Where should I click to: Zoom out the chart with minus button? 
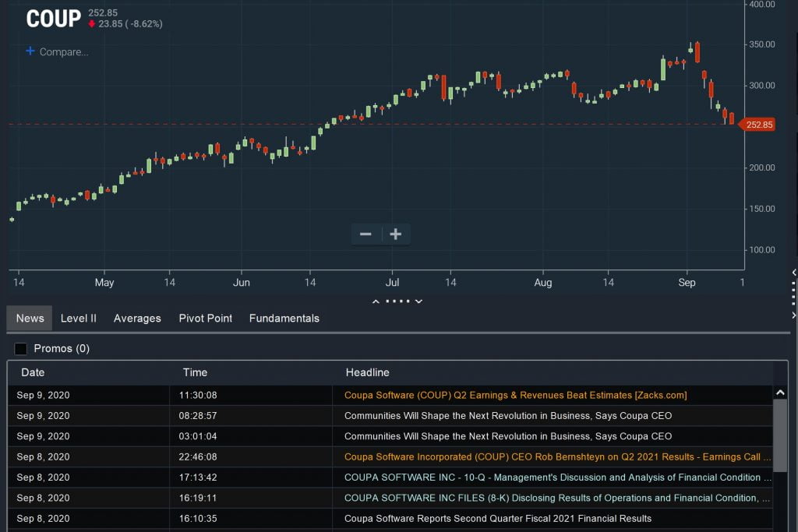(365, 234)
